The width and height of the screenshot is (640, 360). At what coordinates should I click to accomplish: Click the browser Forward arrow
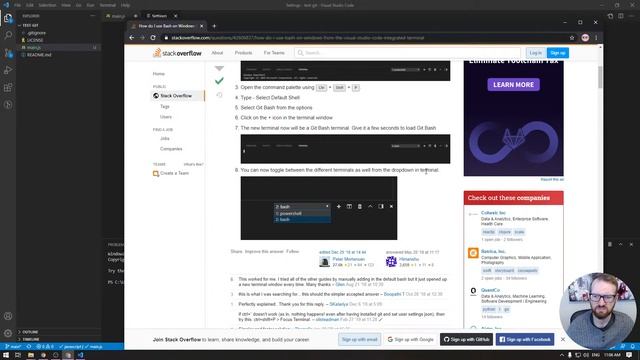tap(142, 38)
